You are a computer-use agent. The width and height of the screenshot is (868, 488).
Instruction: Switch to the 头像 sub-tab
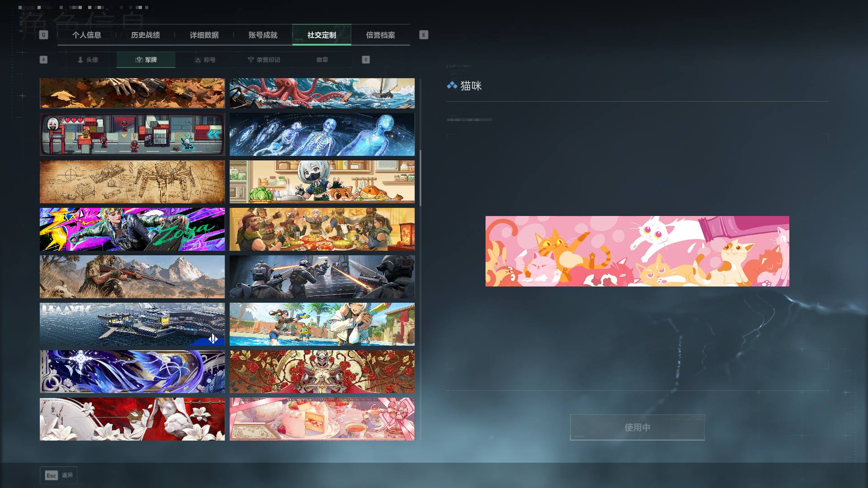[x=87, y=60]
